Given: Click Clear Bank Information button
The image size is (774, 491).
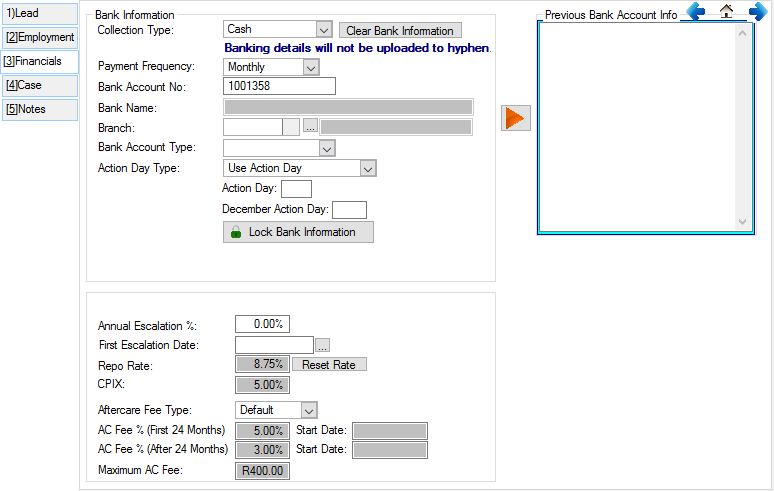Looking at the screenshot, I should (x=400, y=31).
